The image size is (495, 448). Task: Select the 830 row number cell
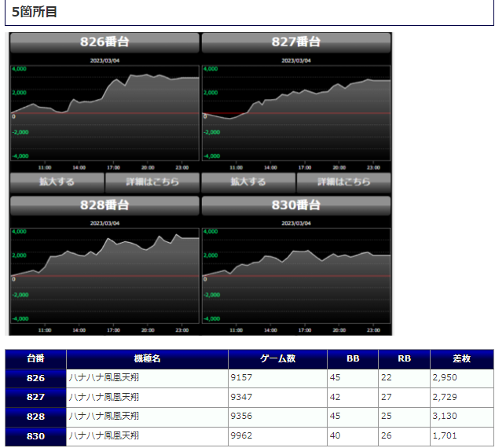tap(35, 436)
